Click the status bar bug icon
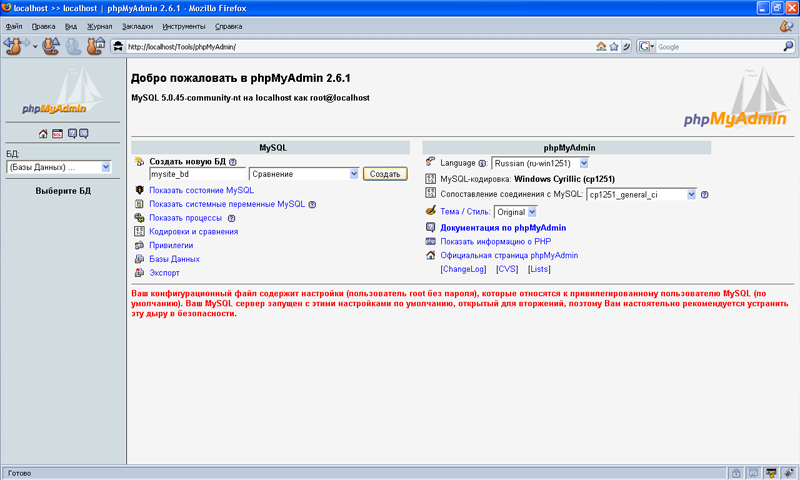800x480 pixels. pyautogui.click(x=788, y=473)
